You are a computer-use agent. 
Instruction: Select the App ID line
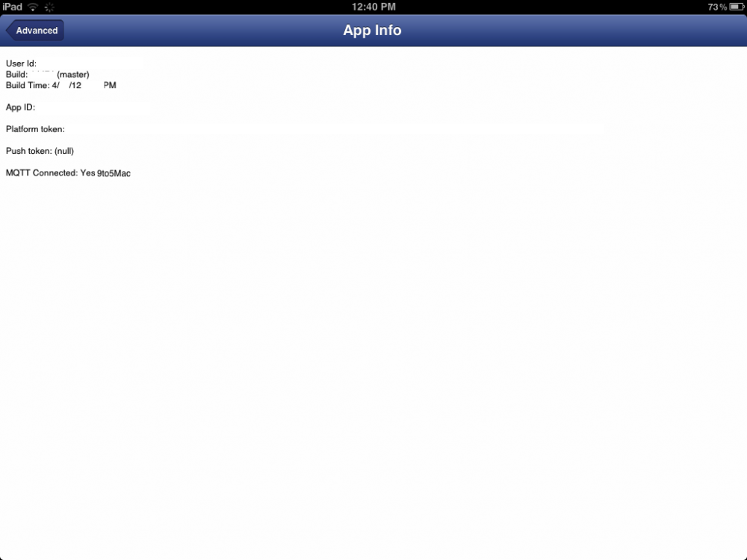tap(20, 107)
